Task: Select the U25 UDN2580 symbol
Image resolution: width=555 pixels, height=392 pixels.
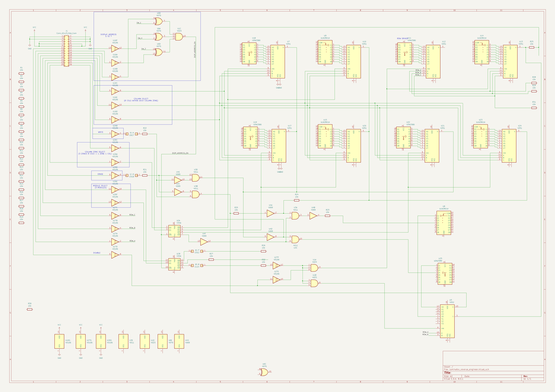Action: click(445, 274)
